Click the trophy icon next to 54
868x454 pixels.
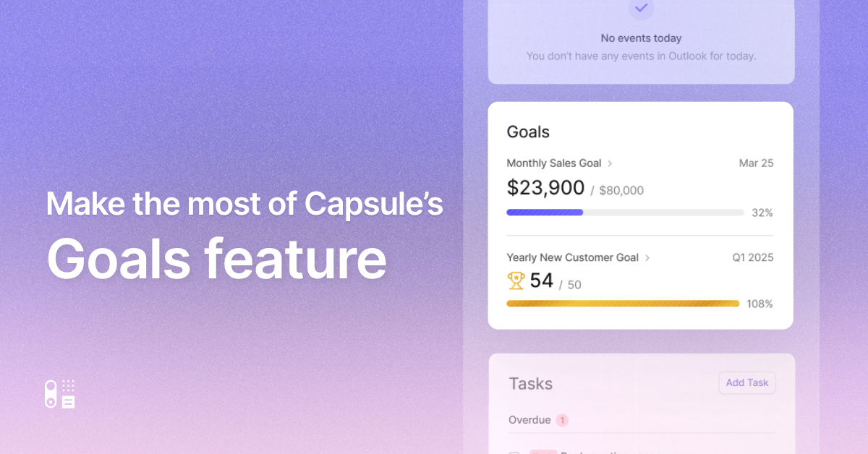coord(515,280)
